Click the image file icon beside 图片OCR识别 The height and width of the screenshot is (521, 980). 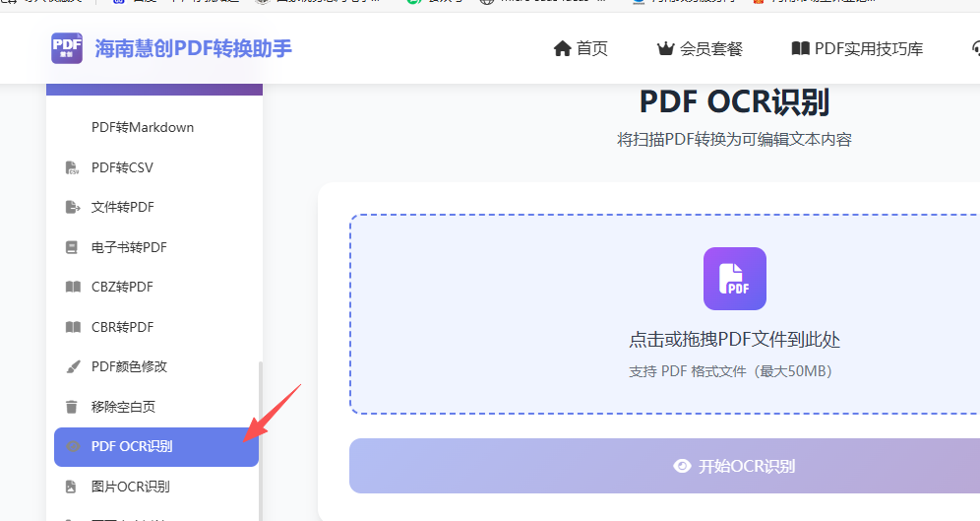click(x=71, y=487)
